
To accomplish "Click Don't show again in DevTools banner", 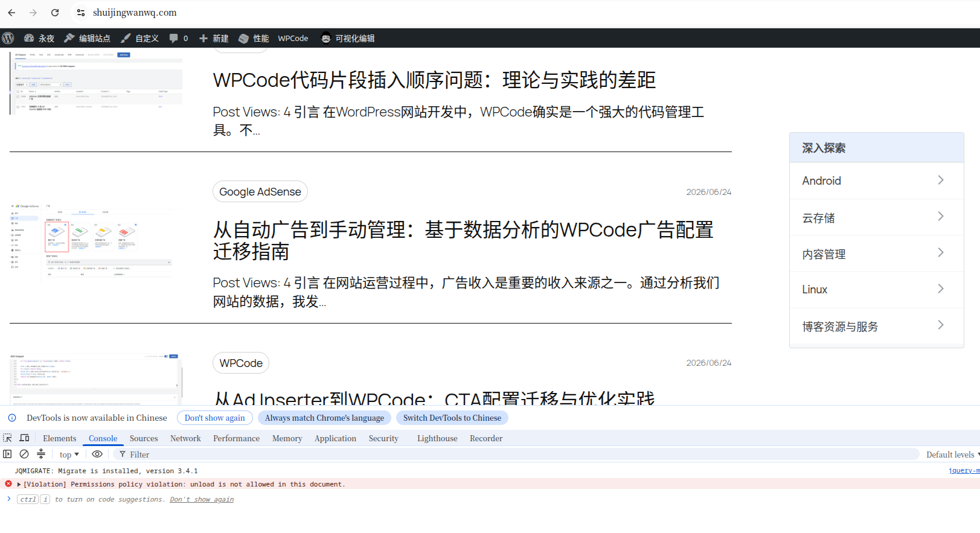I will pyautogui.click(x=215, y=418).
